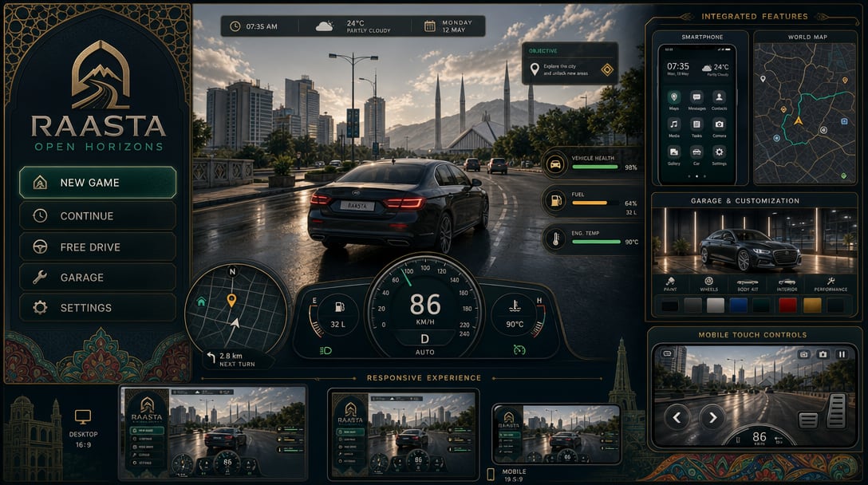The image size is (868, 485).
Task: Pick the dark gray paint swatch
Action: pyautogui.click(x=692, y=305)
